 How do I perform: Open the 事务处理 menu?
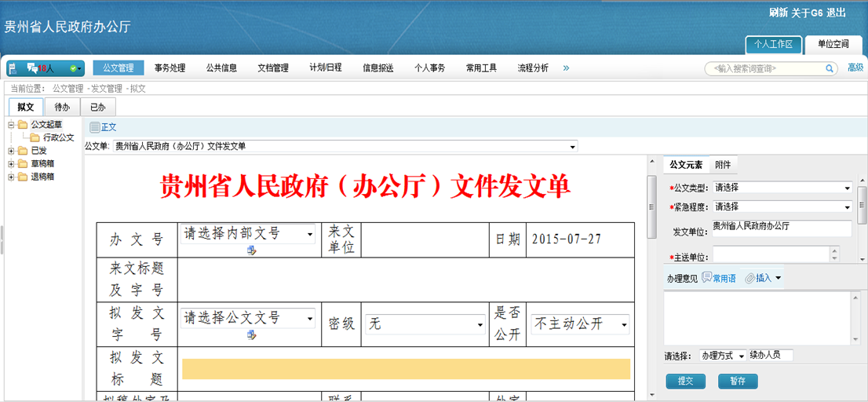(x=170, y=68)
